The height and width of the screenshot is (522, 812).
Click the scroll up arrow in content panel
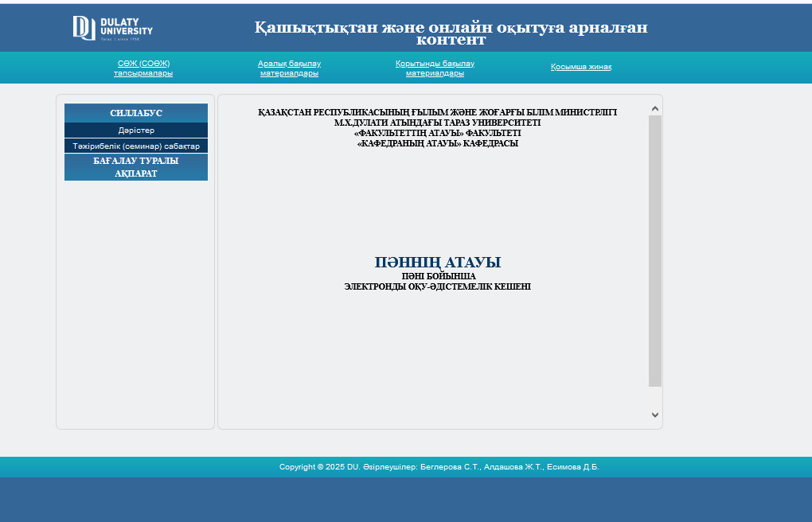point(655,108)
